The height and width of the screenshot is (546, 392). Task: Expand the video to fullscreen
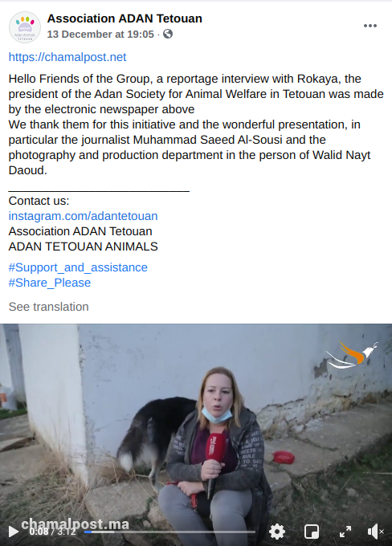345,532
